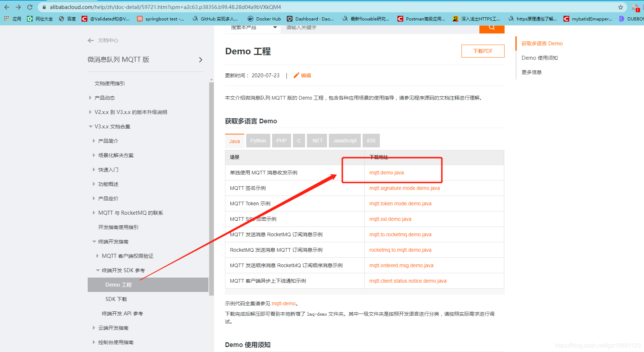Viewport: 644px width, 352px height.
Task: Open rocketmq.to.mqtt.demo.java link
Action: click(400, 250)
